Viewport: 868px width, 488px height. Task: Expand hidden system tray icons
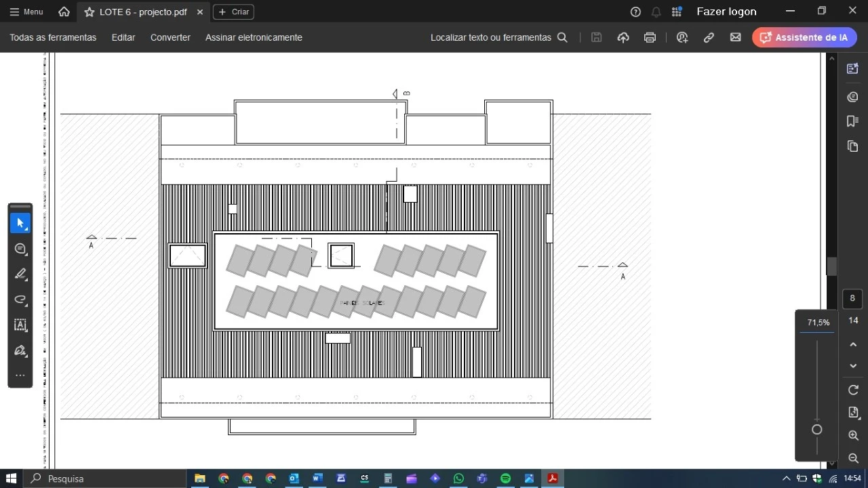point(786,479)
